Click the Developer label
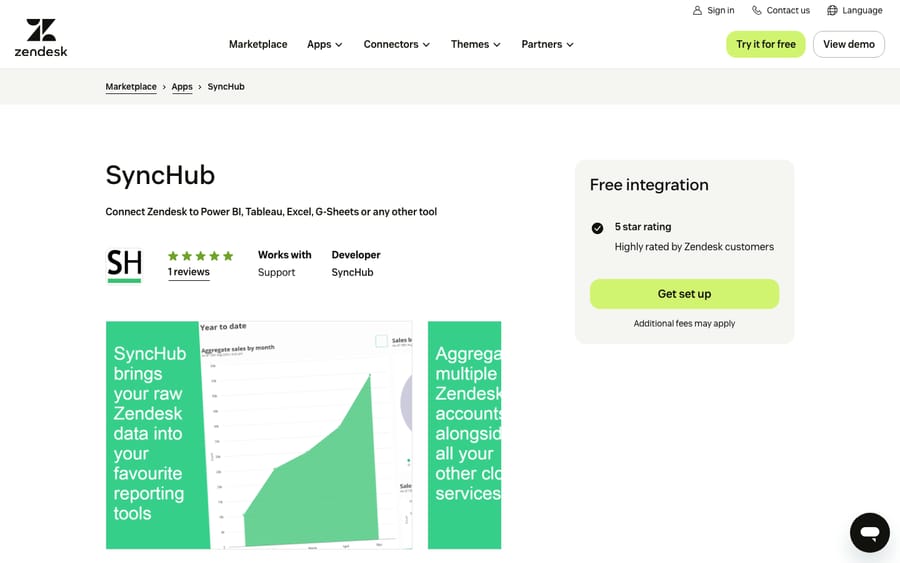The height and width of the screenshot is (563, 900). point(356,255)
